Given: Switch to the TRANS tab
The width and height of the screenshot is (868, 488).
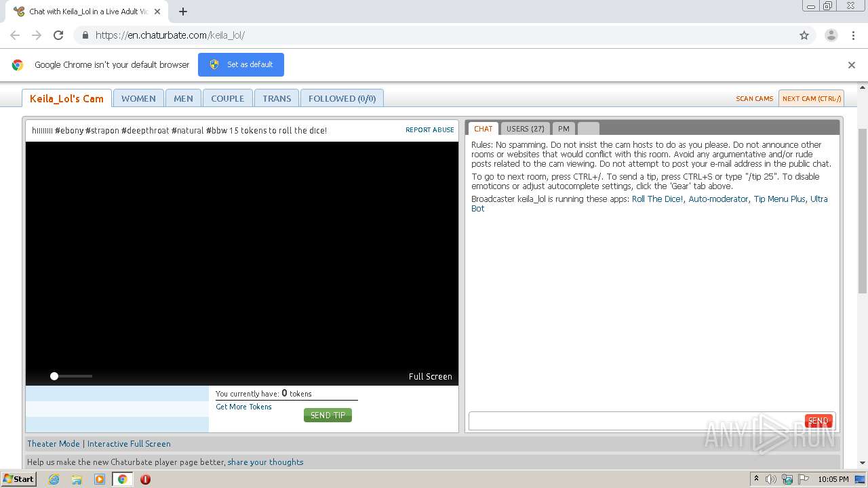Looking at the screenshot, I should (x=277, y=98).
